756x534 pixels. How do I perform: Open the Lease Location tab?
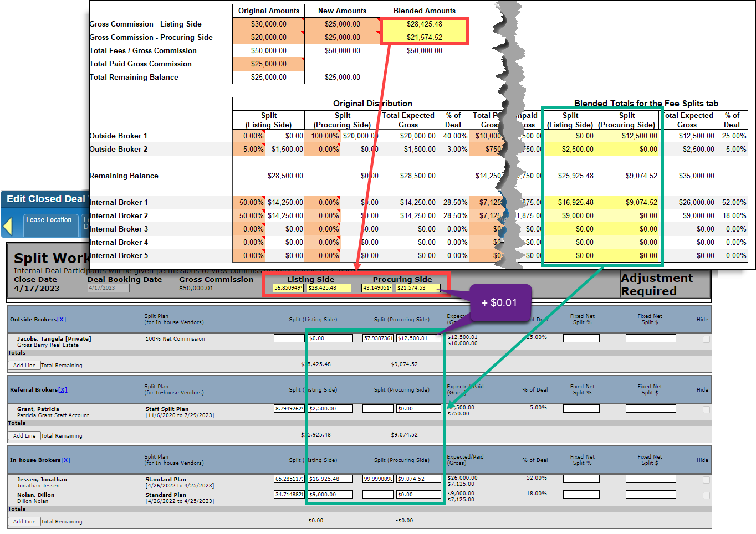coord(49,220)
